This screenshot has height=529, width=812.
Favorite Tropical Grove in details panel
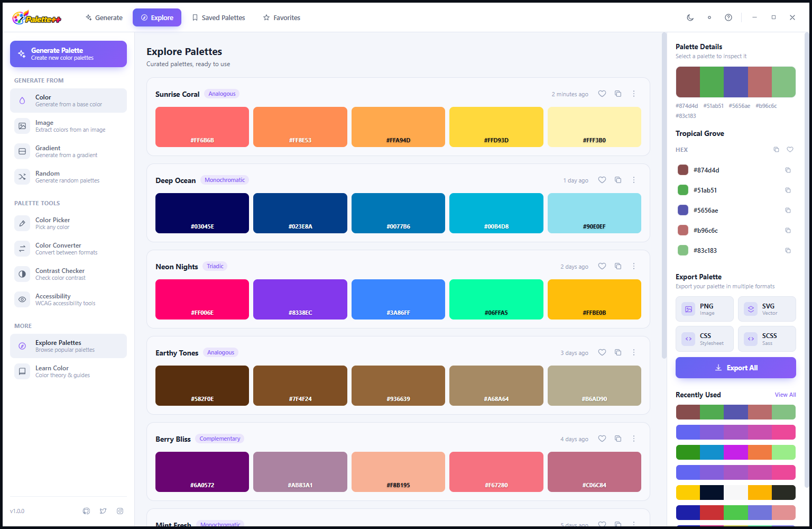click(x=790, y=150)
